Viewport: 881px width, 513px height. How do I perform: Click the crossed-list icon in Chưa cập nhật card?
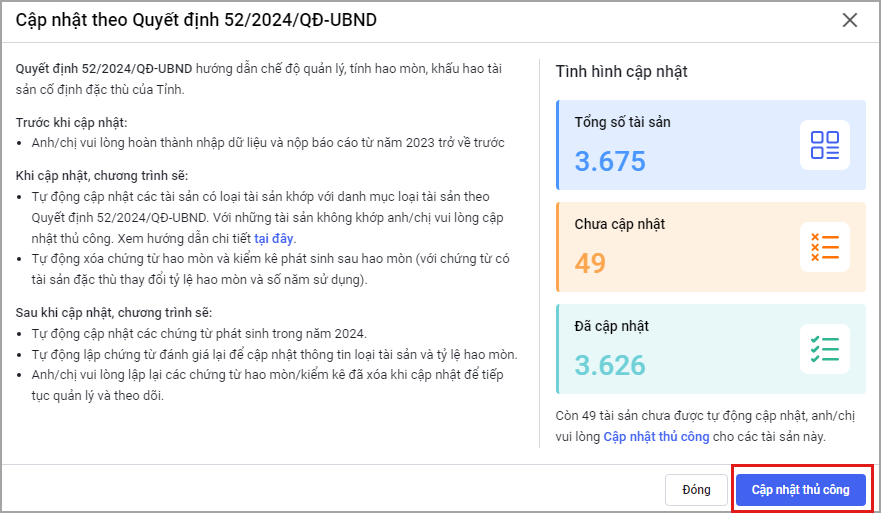(x=825, y=247)
